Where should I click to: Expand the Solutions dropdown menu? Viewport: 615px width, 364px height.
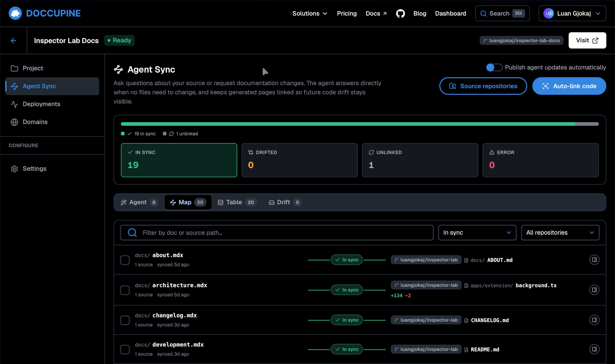tap(310, 13)
